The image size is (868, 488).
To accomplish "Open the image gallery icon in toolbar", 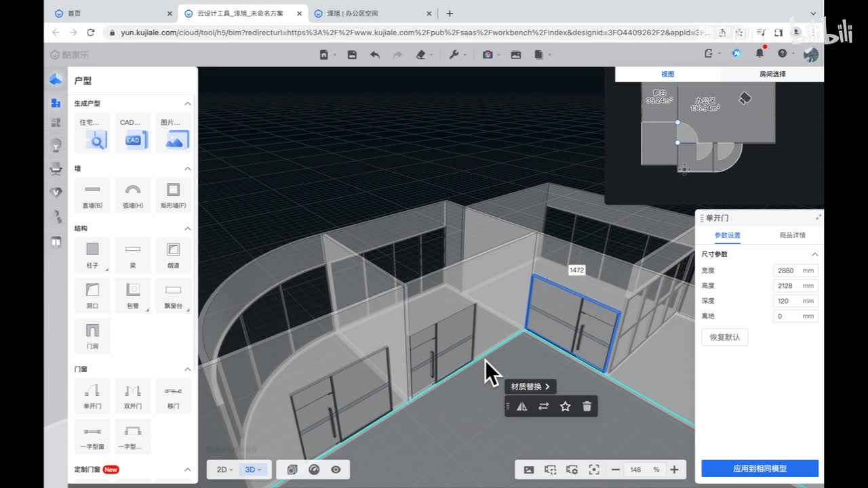I will [x=516, y=55].
